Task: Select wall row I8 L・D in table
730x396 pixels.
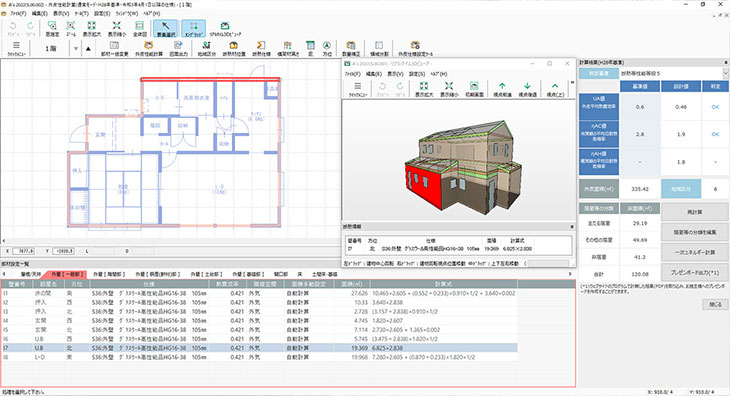Action: pyautogui.click(x=259, y=357)
